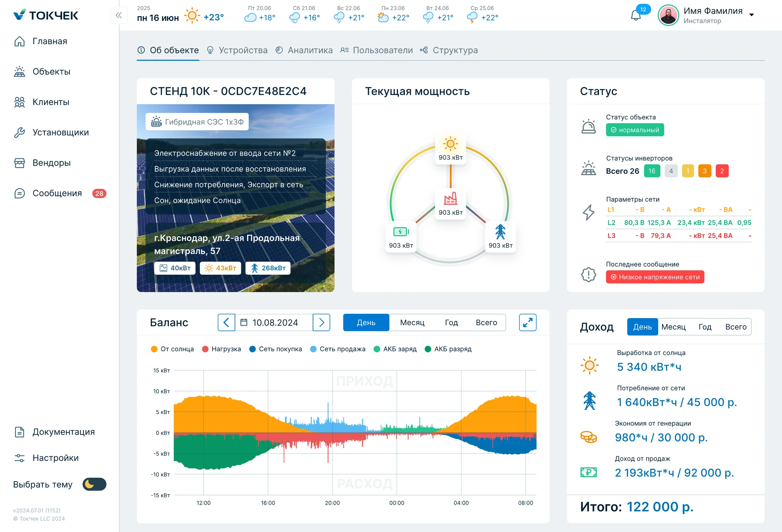Viewport: 782px width, 532px height.
Task: Select Месяц in Баланс period switcher
Action: [x=412, y=322]
